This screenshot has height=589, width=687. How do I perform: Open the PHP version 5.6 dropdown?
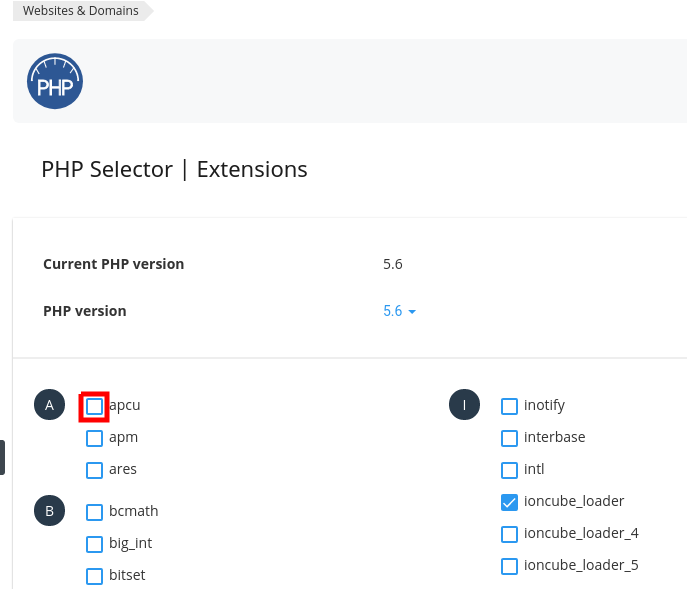(399, 311)
